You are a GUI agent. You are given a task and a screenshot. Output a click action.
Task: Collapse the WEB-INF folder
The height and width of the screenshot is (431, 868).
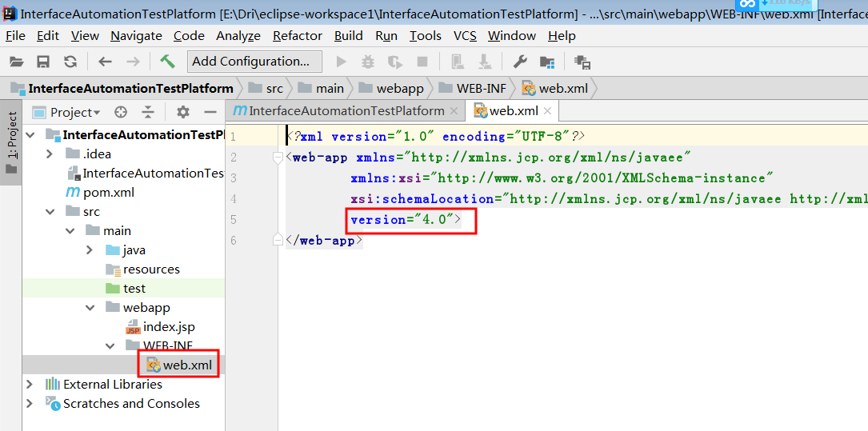tap(110, 345)
